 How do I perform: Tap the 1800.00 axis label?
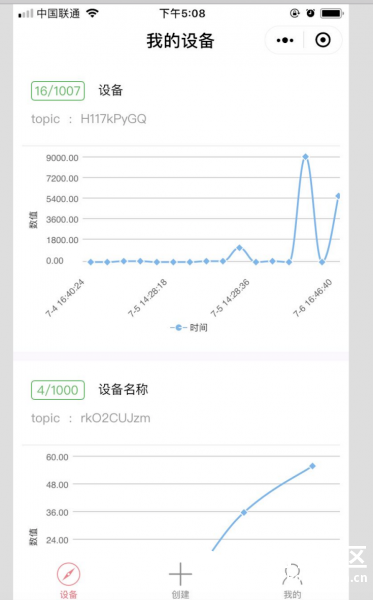[62, 240]
